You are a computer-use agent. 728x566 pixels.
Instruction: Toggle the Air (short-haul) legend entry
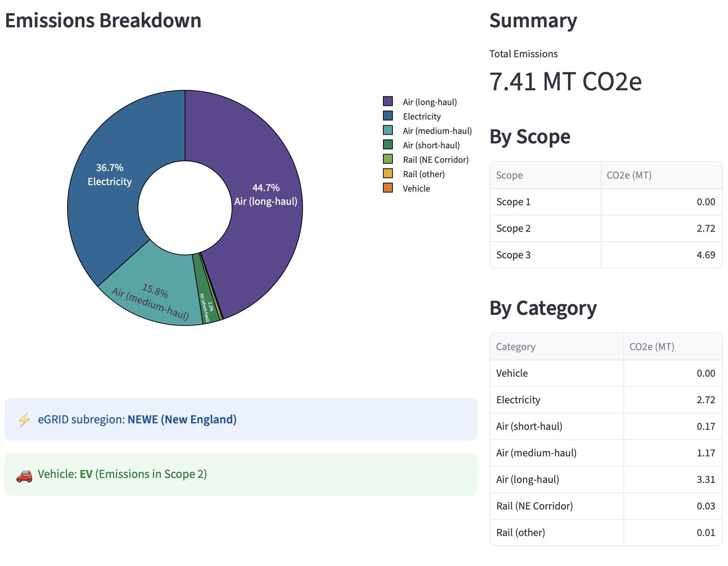[x=430, y=145]
